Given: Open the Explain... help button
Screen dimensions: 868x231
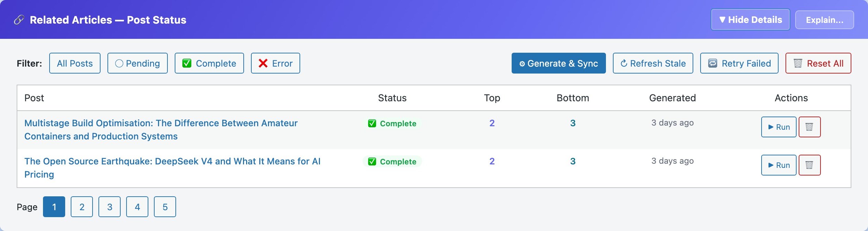Looking at the screenshot, I should click(824, 20).
